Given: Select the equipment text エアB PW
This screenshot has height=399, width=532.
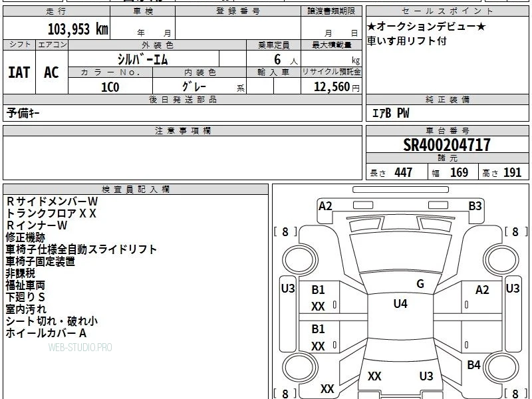Looking at the screenshot, I should [x=391, y=113].
